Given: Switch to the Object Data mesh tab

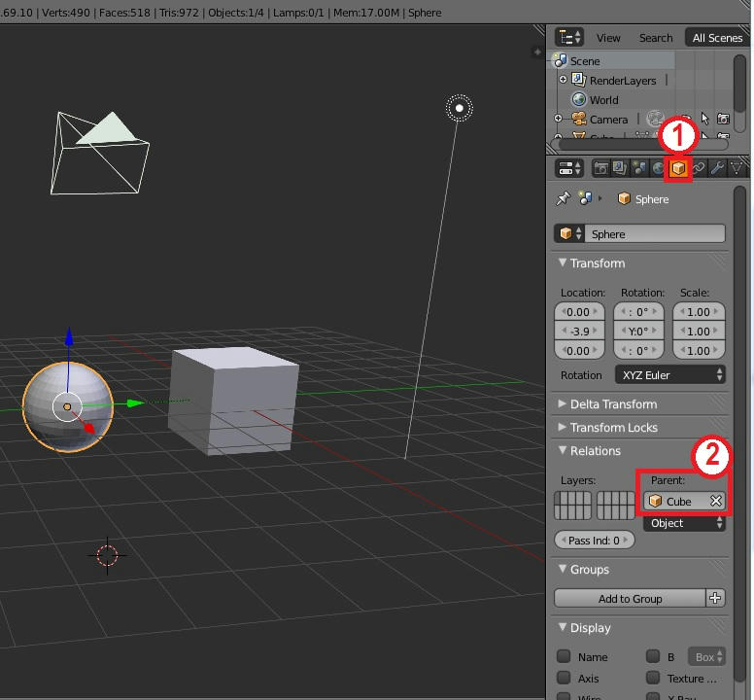Looking at the screenshot, I should [x=737, y=168].
